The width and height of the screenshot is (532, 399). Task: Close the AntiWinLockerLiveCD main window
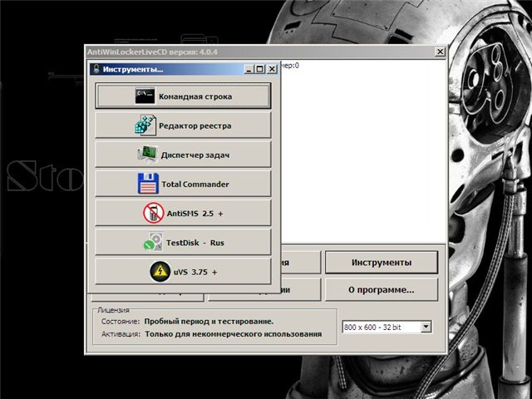tap(439, 52)
